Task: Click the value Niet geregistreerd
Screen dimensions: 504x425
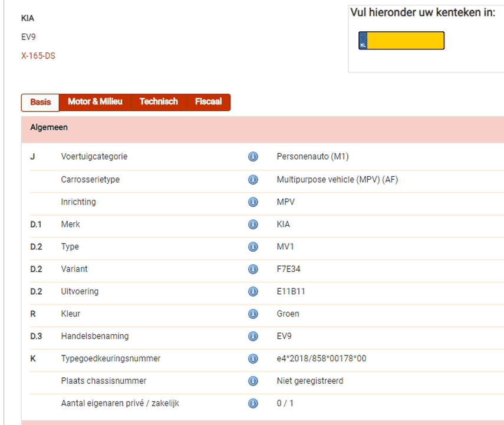Action: [310, 381]
